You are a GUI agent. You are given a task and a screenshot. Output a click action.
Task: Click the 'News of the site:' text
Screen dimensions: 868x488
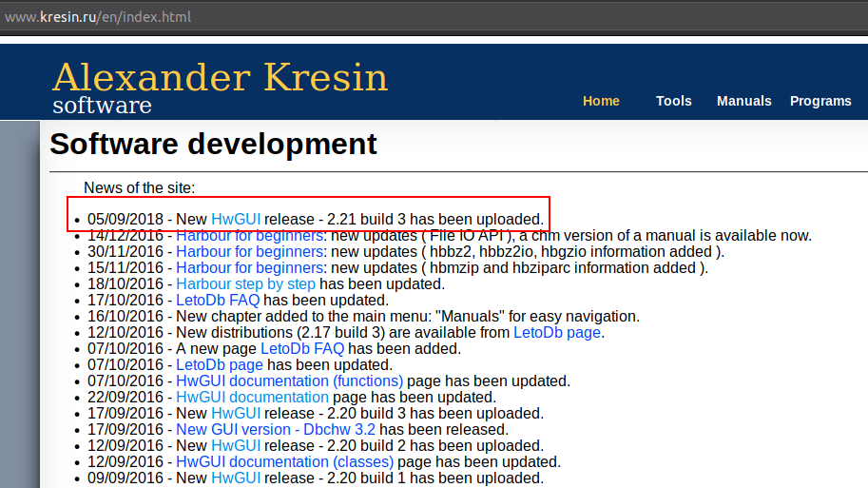[x=140, y=187]
